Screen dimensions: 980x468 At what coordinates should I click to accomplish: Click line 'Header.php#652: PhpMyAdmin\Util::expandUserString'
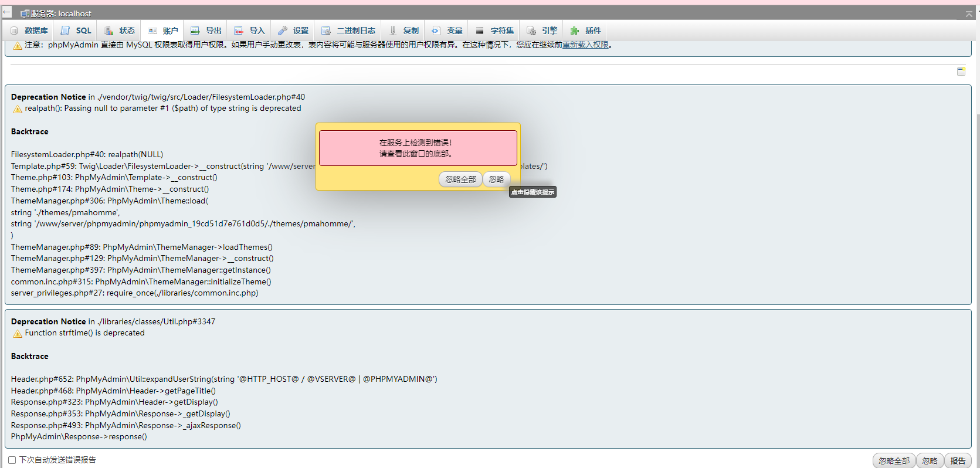point(224,379)
